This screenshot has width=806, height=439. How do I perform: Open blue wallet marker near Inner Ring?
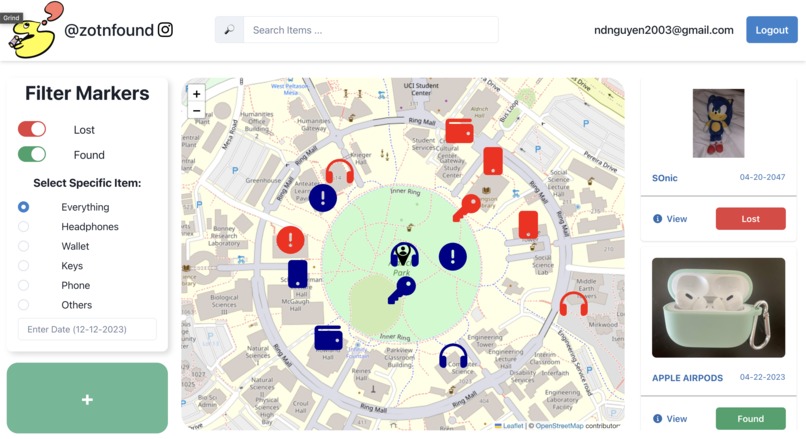tap(328, 338)
